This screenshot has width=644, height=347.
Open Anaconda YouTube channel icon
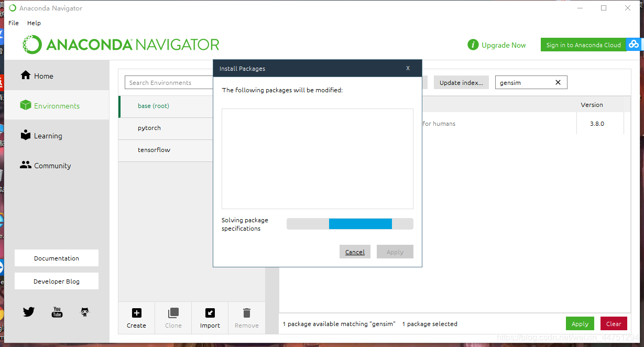[x=57, y=312]
